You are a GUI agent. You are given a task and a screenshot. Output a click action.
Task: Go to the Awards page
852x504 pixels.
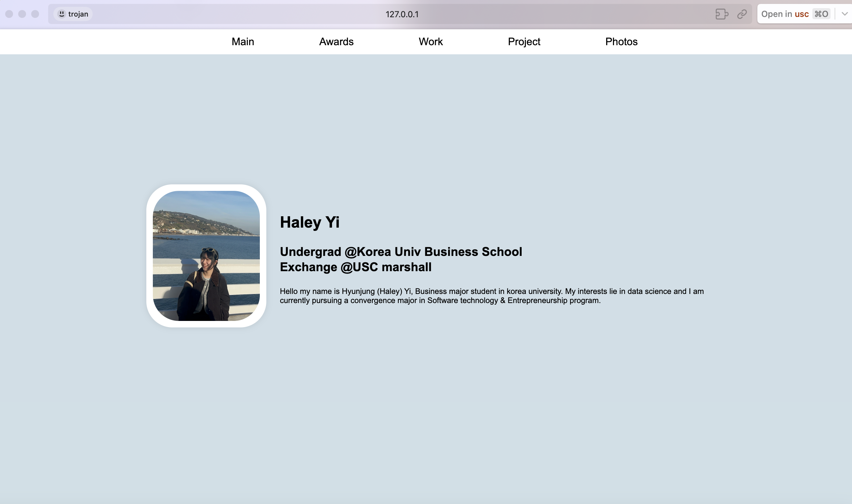tap(336, 41)
